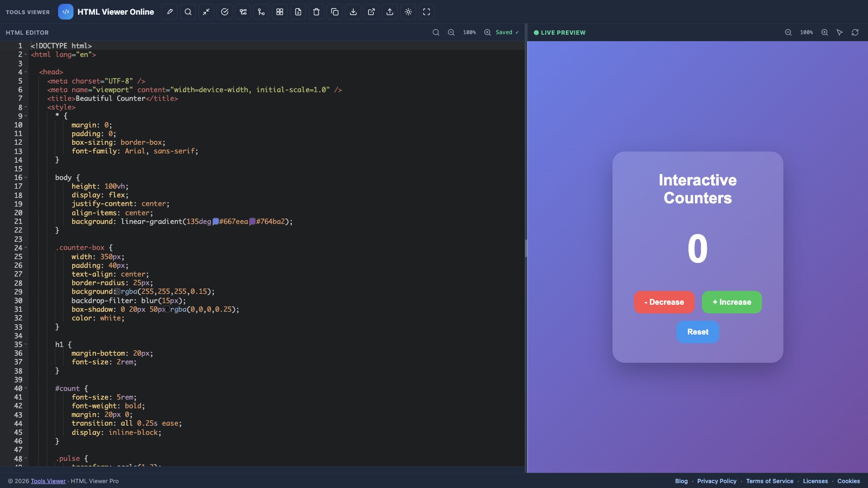Click the download icon in toolbar
The width and height of the screenshot is (868, 488).
click(x=353, y=12)
